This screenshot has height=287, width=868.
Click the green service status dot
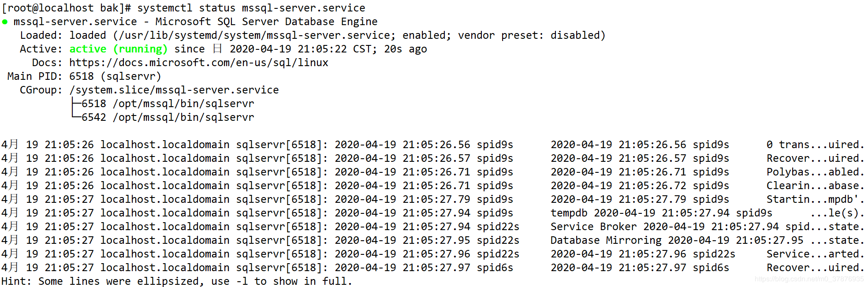tap(5, 22)
